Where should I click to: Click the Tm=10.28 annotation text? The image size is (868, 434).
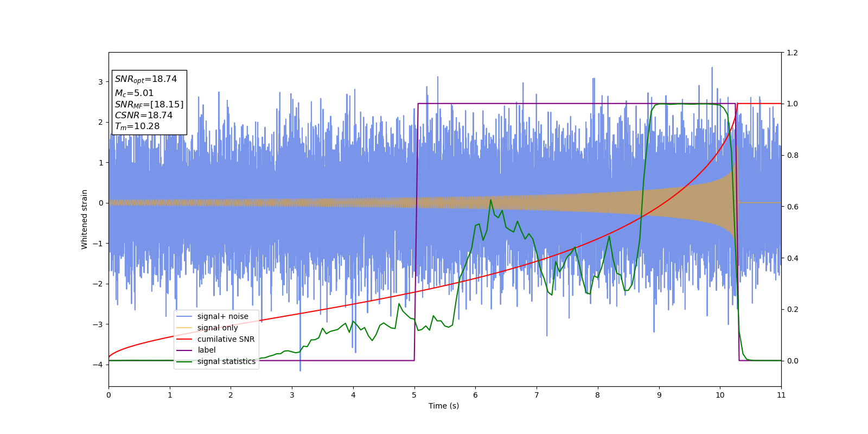[137, 126]
